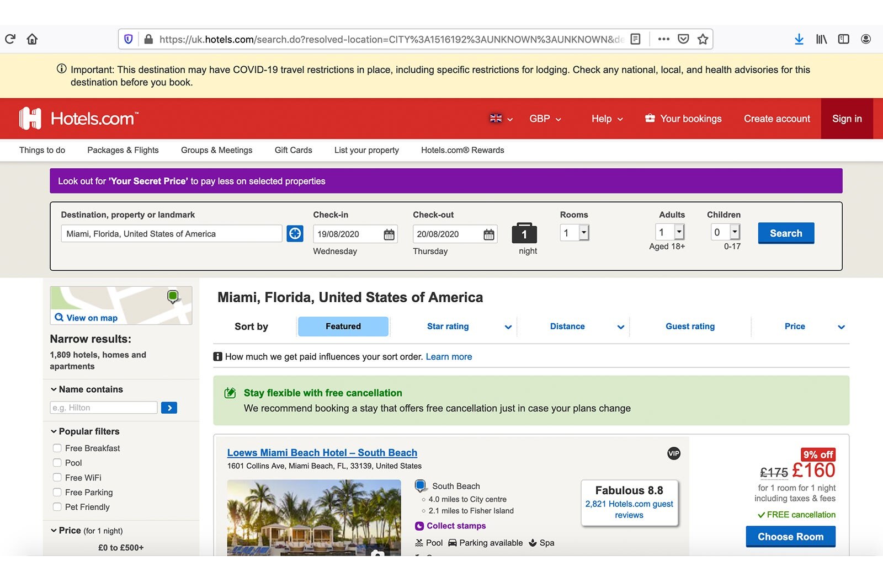
Task: Click the 1 night suitcase icon
Action: [524, 233]
